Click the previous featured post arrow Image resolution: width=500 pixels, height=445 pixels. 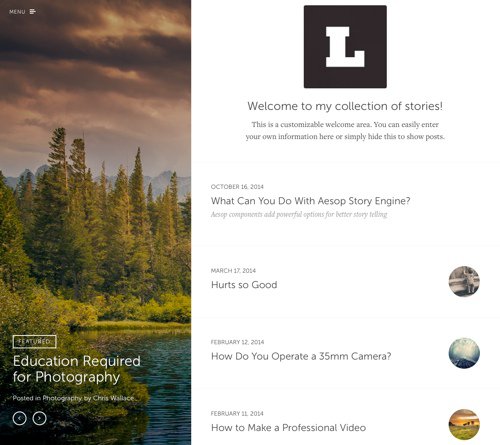coord(20,418)
